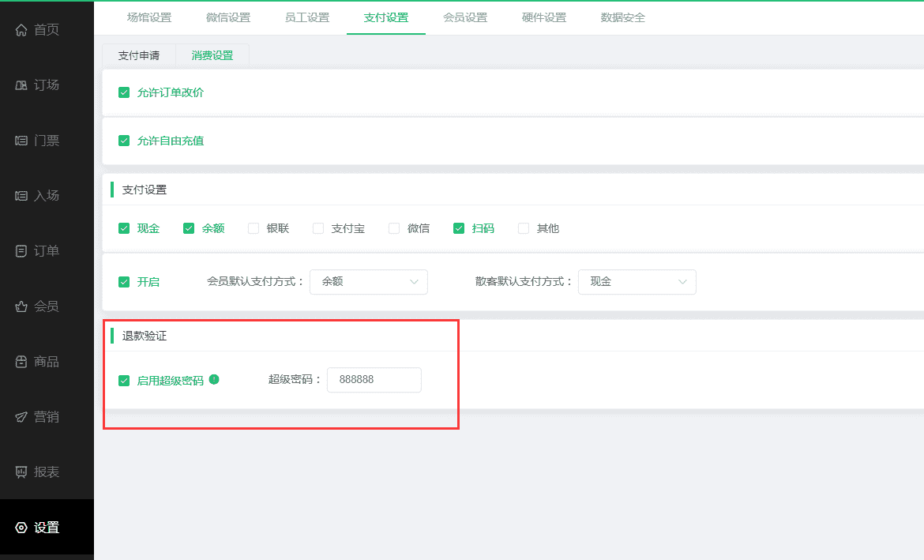Image resolution: width=924 pixels, height=560 pixels.
Task: Open 订场 booking icon in sidebar
Action: point(21,85)
